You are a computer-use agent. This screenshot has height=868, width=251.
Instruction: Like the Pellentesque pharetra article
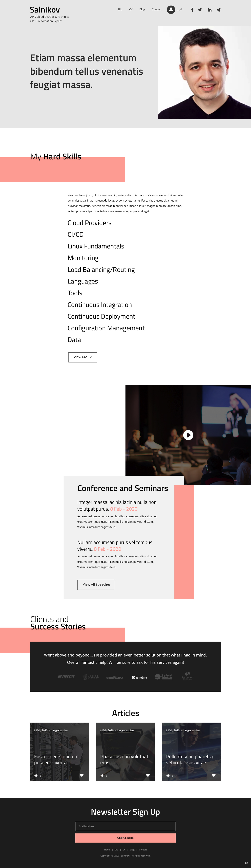click(214, 775)
